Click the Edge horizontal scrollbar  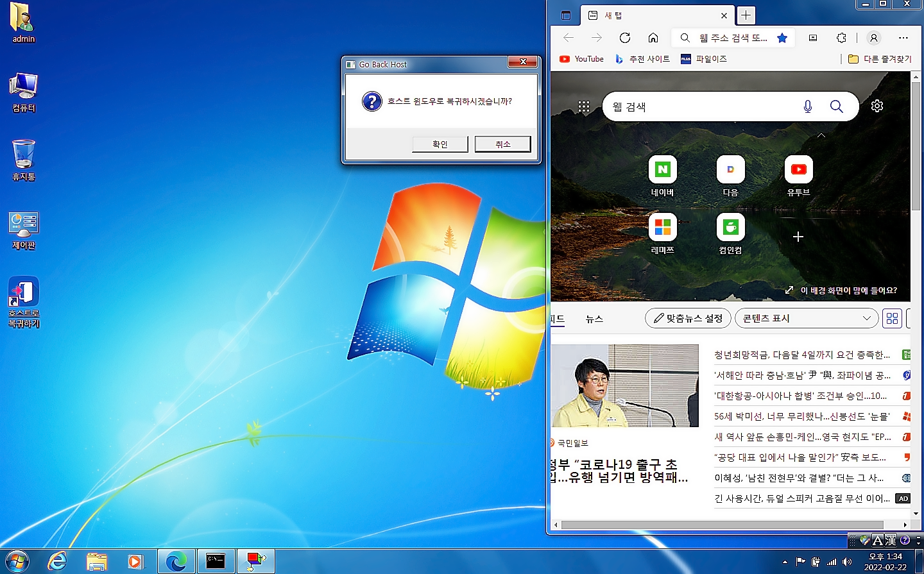point(722,525)
